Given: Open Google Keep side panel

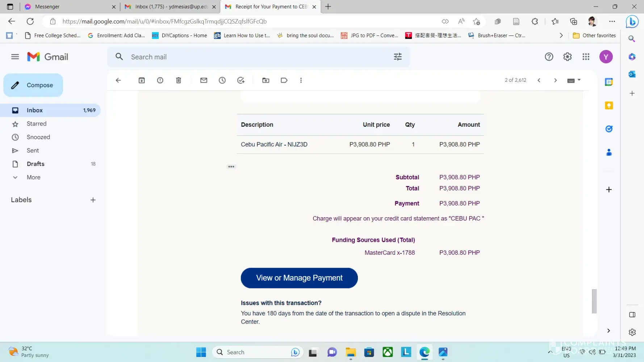Looking at the screenshot, I should (609, 105).
